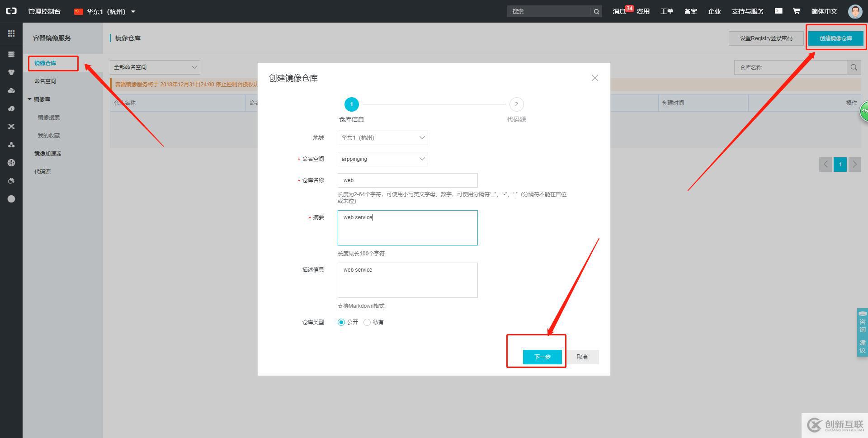868x438 pixels.
Task: Open 工单 in the top navigation
Action: pyautogui.click(x=667, y=11)
